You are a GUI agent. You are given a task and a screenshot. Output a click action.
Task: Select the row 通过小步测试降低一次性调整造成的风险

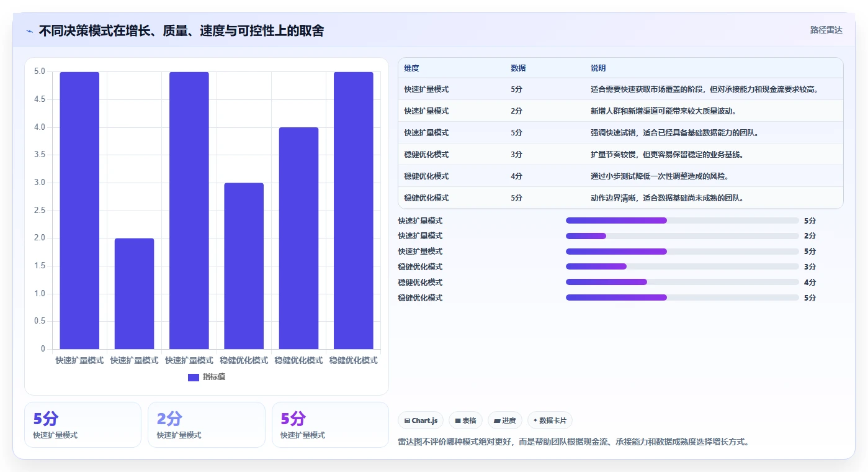[x=620, y=176]
